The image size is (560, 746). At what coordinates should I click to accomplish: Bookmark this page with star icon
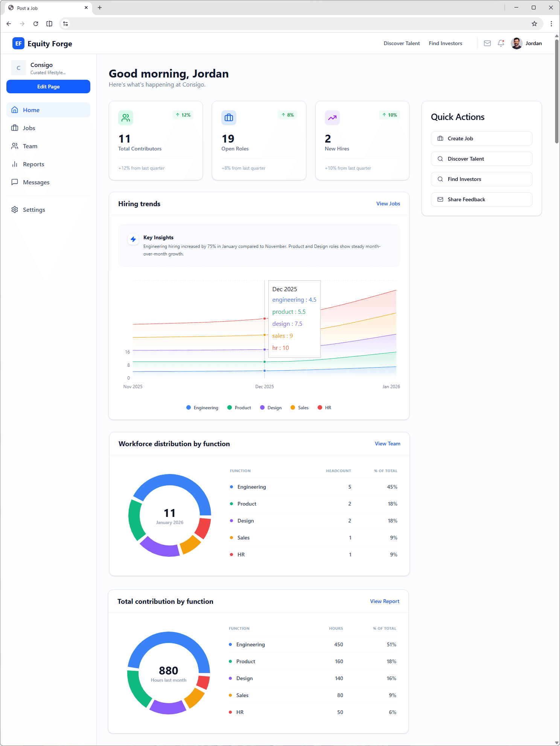point(534,24)
